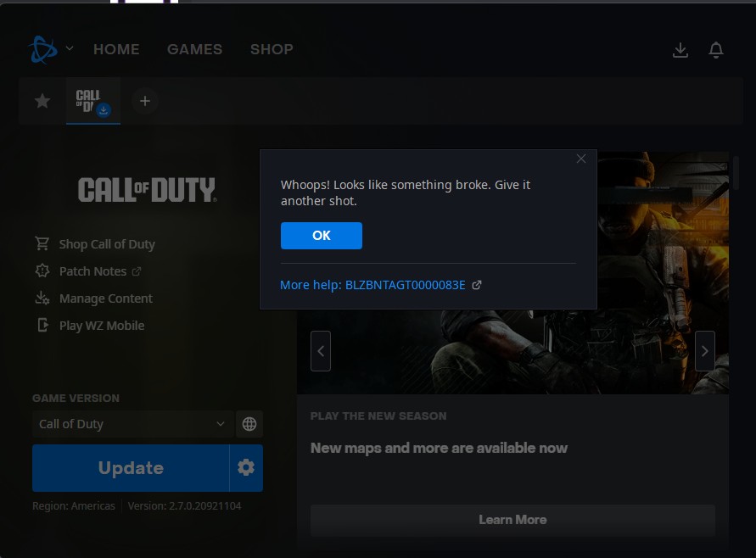This screenshot has height=558, width=756.
Task: Open the HOME tab
Action: (x=116, y=49)
